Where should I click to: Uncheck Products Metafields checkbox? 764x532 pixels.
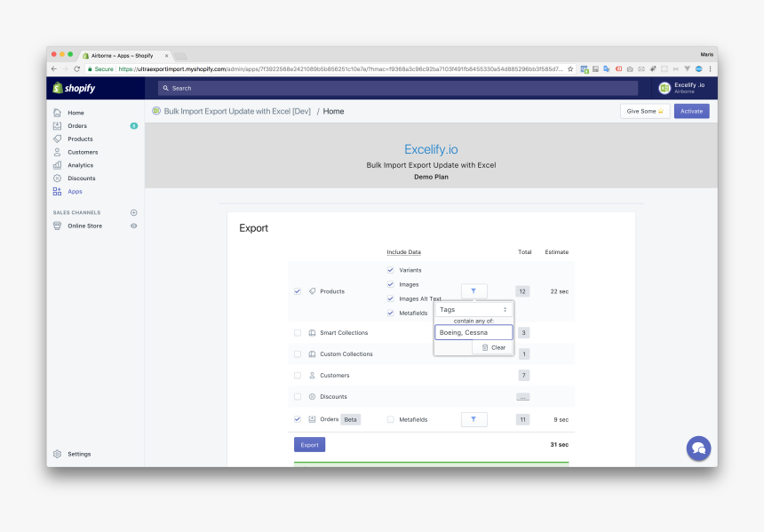[390, 313]
